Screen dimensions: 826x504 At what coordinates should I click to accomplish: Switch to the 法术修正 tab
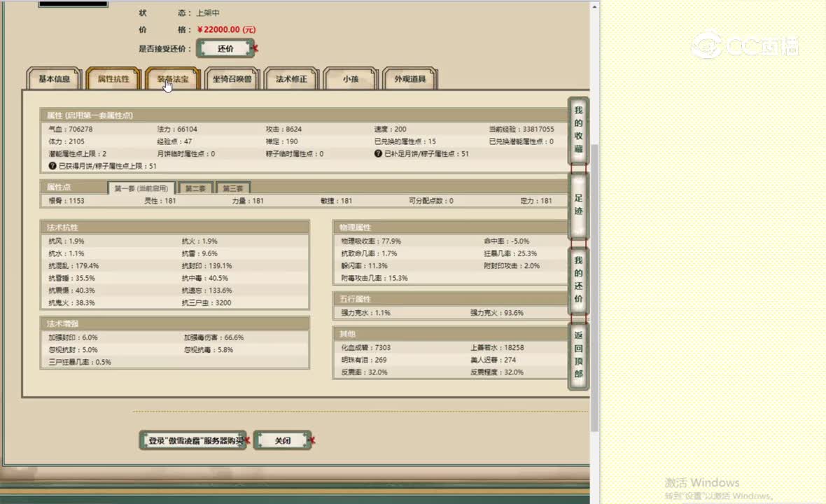(x=291, y=78)
